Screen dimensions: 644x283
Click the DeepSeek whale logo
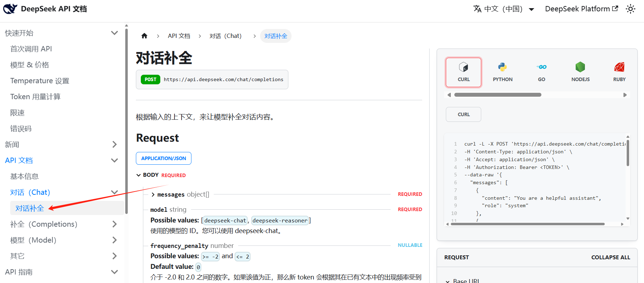click(x=10, y=9)
